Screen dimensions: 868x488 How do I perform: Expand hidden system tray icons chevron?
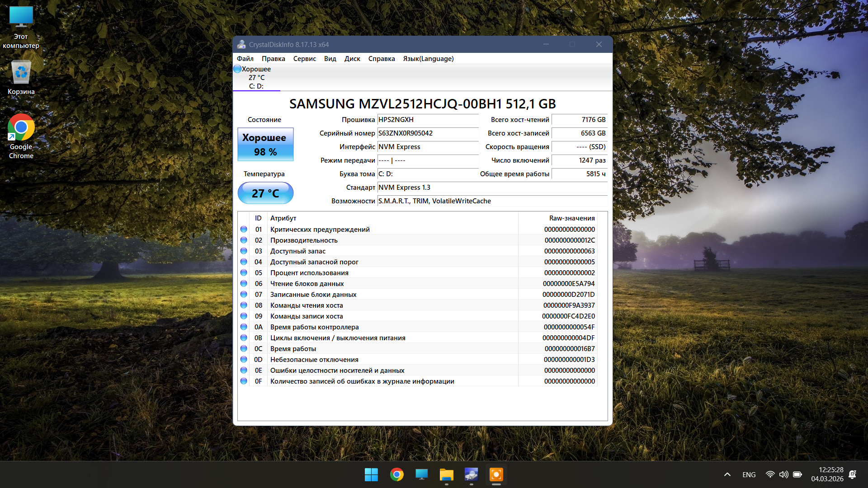pyautogui.click(x=727, y=474)
